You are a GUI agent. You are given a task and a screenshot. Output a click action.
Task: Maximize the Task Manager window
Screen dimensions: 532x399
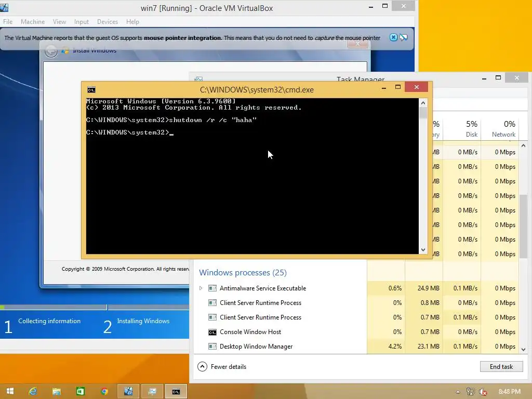click(498, 78)
